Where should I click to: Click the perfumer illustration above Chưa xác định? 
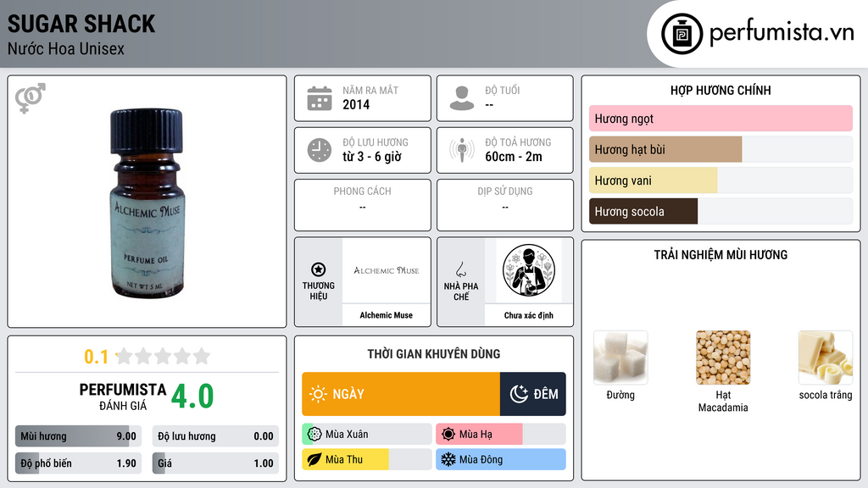pos(529,270)
